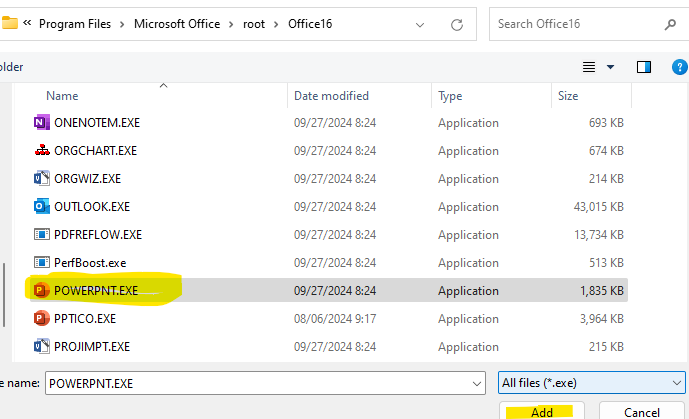
Task: Select the ONENOTEM.EXE file name
Action: [x=97, y=123]
